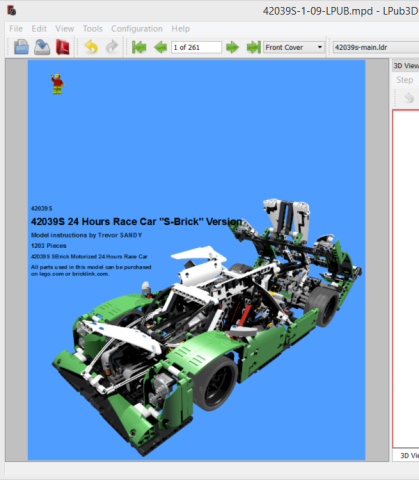This screenshot has height=480, width=419.
Task: Click the undo icon in 3D viewer panel
Action: point(409,98)
